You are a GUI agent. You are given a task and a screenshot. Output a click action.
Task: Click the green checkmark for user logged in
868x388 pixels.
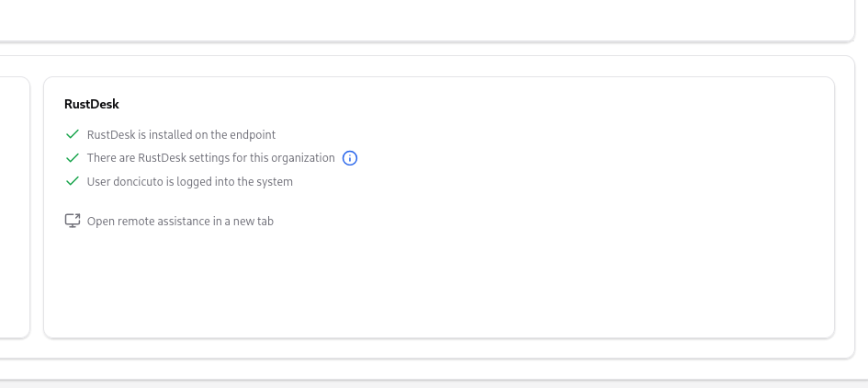click(73, 182)
